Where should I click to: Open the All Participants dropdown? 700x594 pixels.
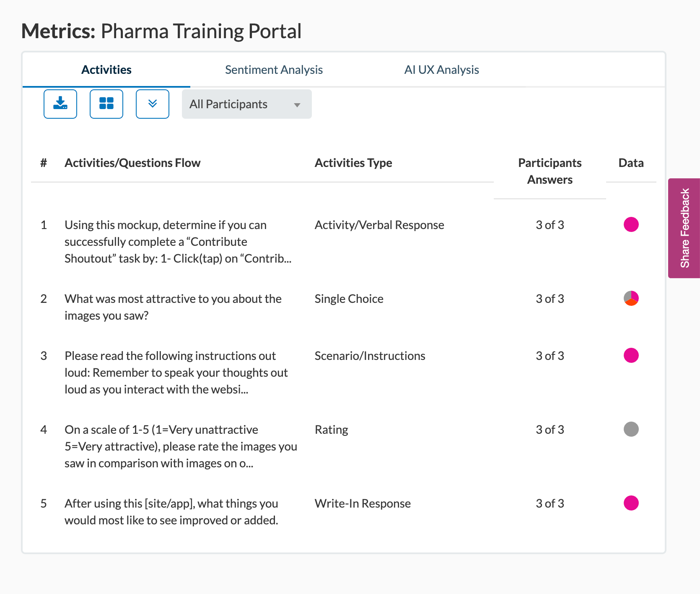(247, 104)
